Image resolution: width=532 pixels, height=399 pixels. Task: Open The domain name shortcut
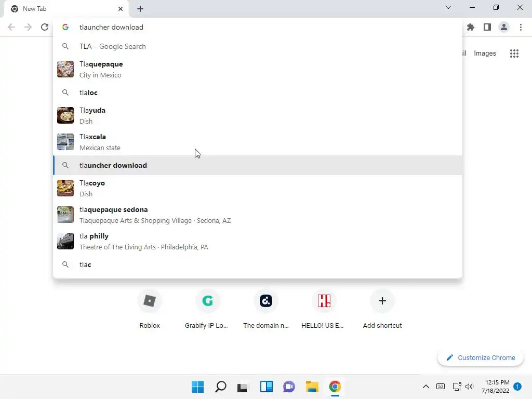[266, 310]
